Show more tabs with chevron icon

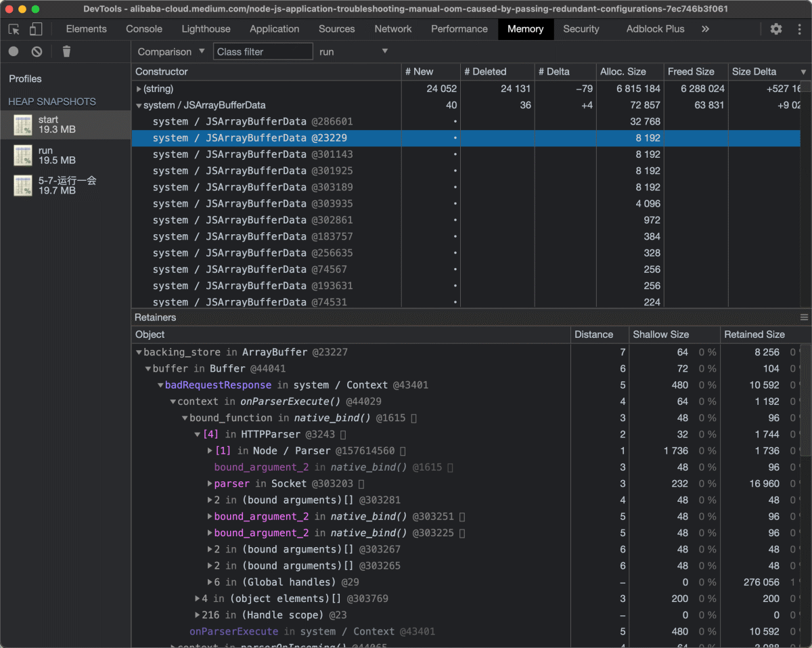705,29
